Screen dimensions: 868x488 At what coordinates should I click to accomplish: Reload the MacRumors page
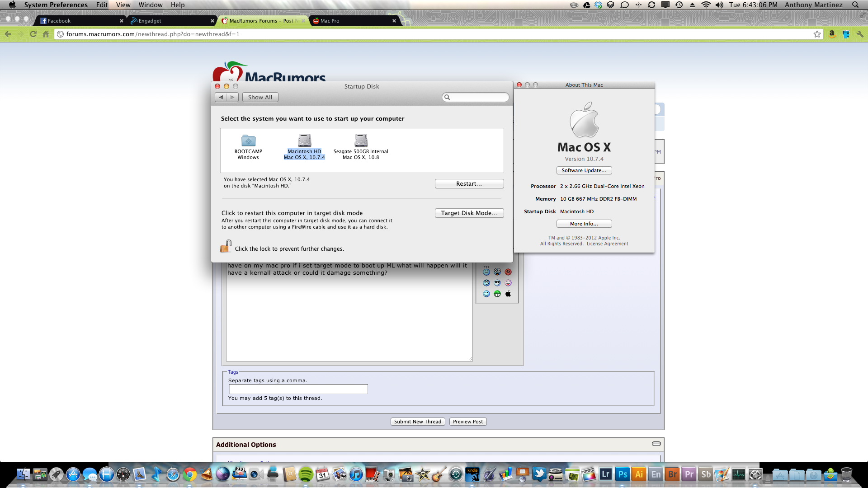click(x=33, y=34)
